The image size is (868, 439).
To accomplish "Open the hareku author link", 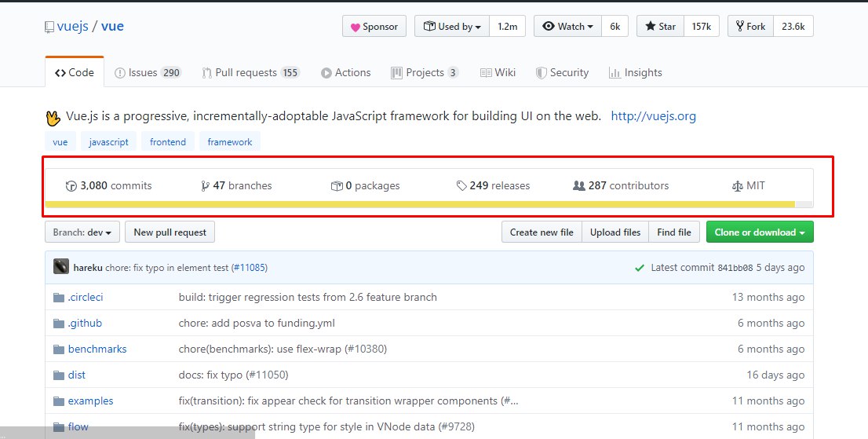I will coord(87,267).
